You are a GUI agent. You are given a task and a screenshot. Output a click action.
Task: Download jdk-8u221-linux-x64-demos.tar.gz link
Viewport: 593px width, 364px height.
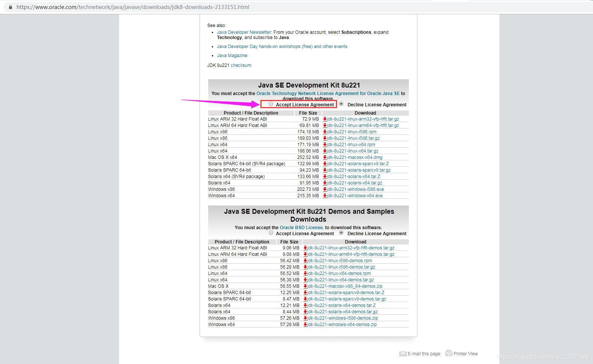tap(341, 280)
